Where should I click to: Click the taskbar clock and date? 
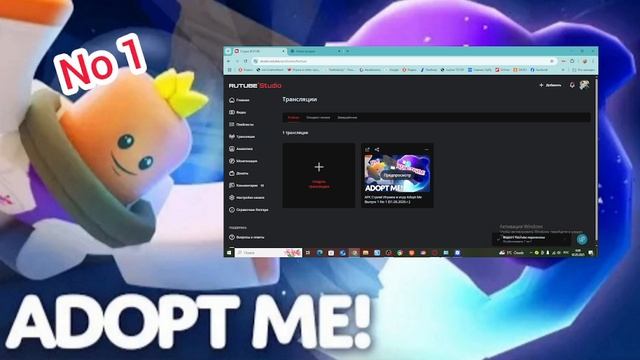578,253
